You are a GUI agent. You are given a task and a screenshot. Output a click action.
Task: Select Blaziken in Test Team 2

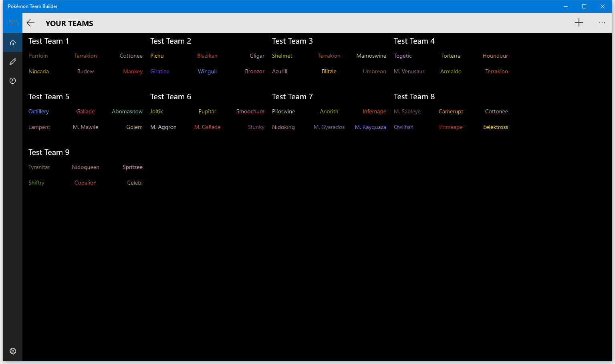207,56
